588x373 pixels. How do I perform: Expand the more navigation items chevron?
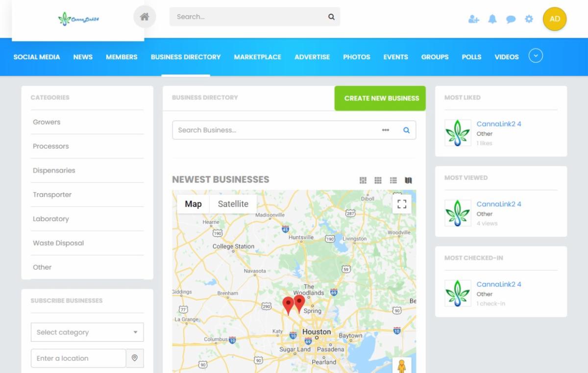[536, 56]
